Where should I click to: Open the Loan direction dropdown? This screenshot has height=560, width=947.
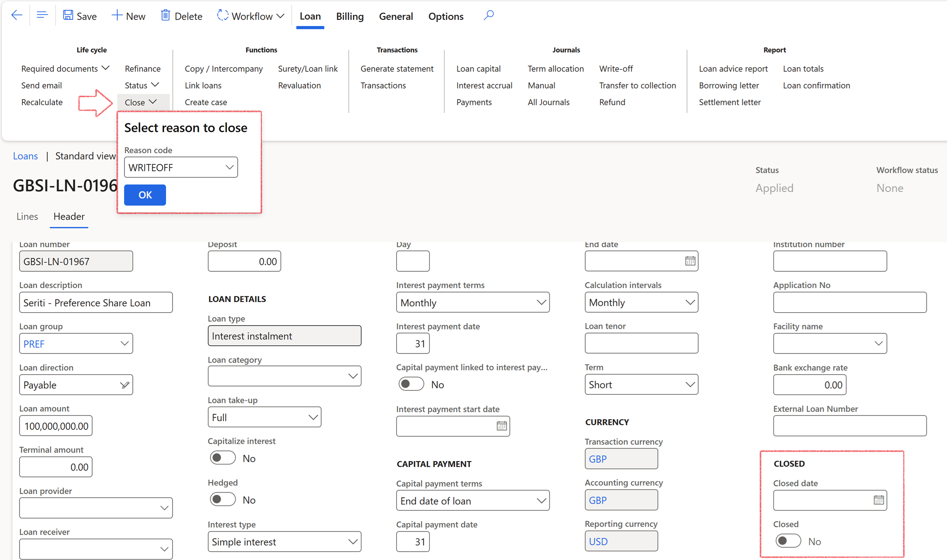click(124, 385)
